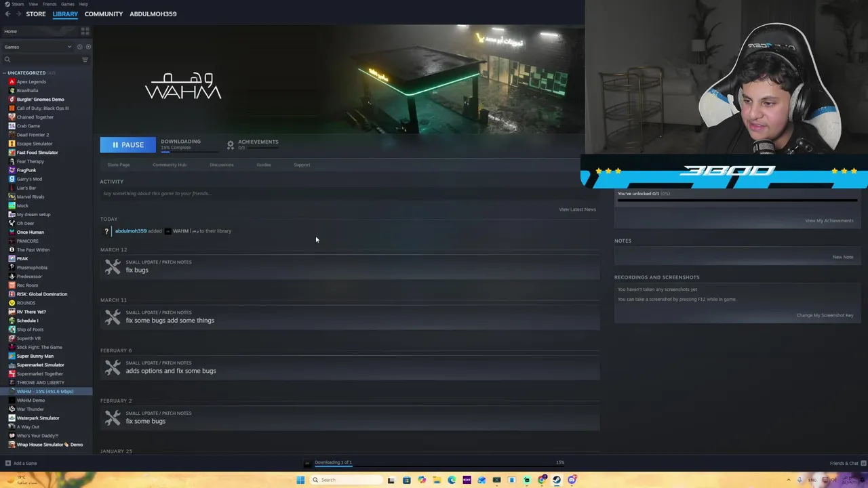Select WAHM Demo in game list
The width and height of the screenshot is (868, 488).
tap(31, 401)
